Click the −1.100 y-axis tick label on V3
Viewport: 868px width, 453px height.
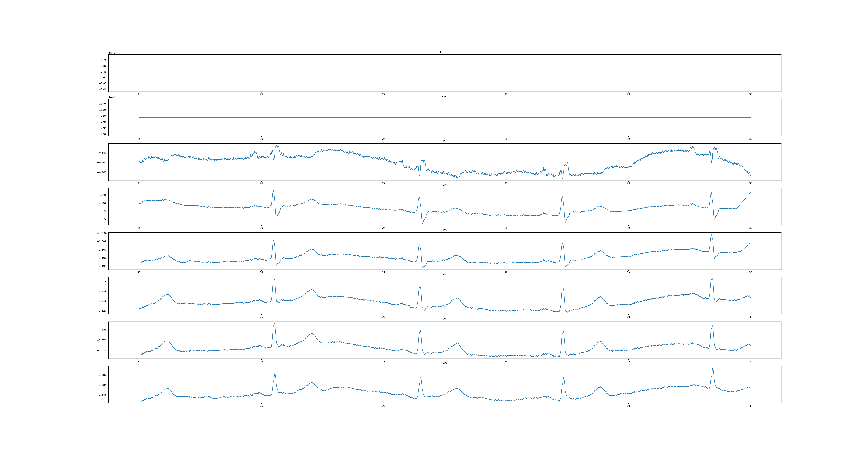point(102,250)
